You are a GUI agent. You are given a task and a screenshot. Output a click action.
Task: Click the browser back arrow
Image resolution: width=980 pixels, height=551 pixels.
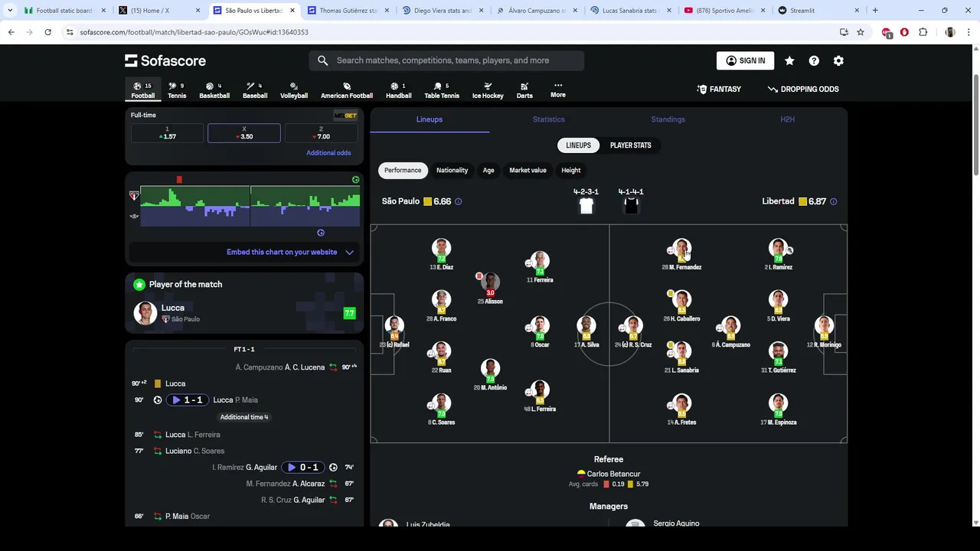tap(11, 32)
